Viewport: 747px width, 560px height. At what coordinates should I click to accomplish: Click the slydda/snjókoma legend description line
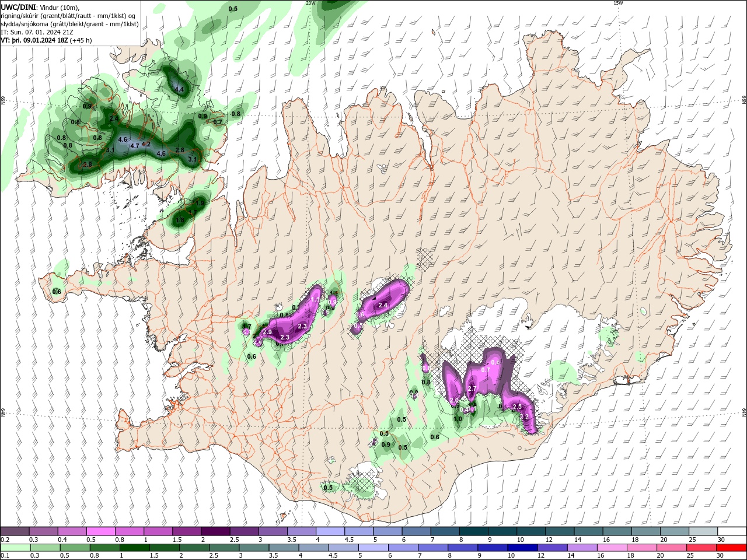(69, 24)
